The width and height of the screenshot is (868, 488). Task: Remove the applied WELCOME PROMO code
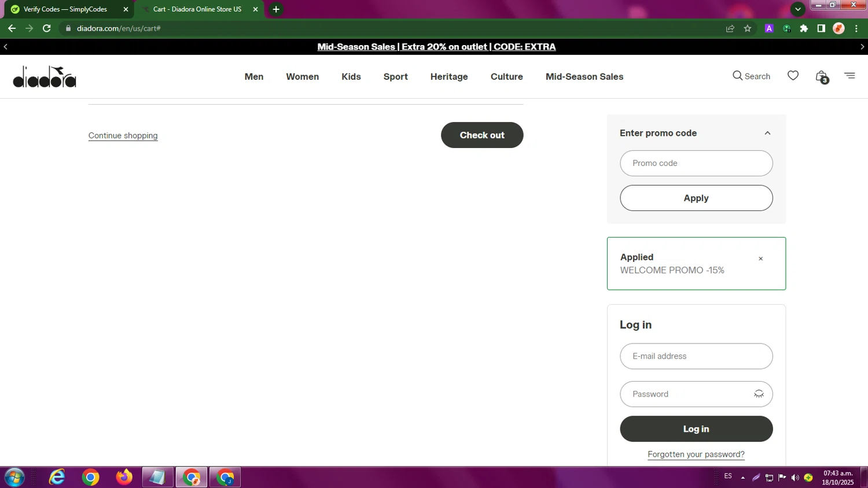[x=760, y=258]
